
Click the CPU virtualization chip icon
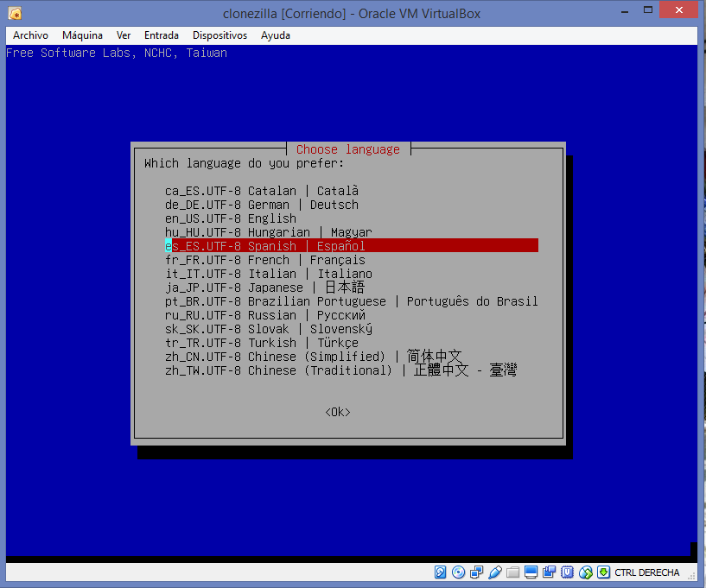(x=567, y=572)
